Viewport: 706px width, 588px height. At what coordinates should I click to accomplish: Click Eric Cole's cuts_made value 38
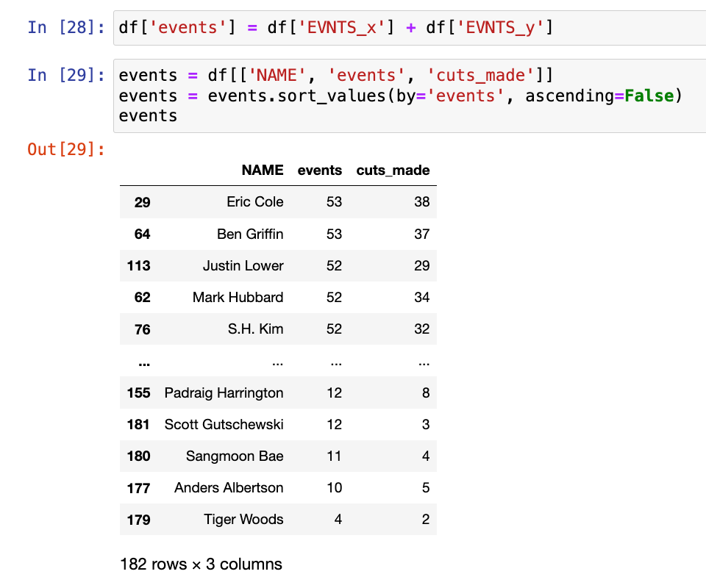pyautogui.click(x=422, y=202)
